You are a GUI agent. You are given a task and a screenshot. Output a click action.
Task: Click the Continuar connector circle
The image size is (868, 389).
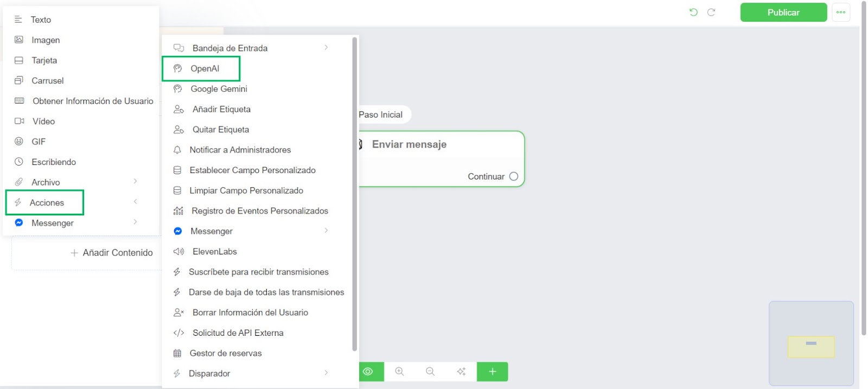click(514, 176)
